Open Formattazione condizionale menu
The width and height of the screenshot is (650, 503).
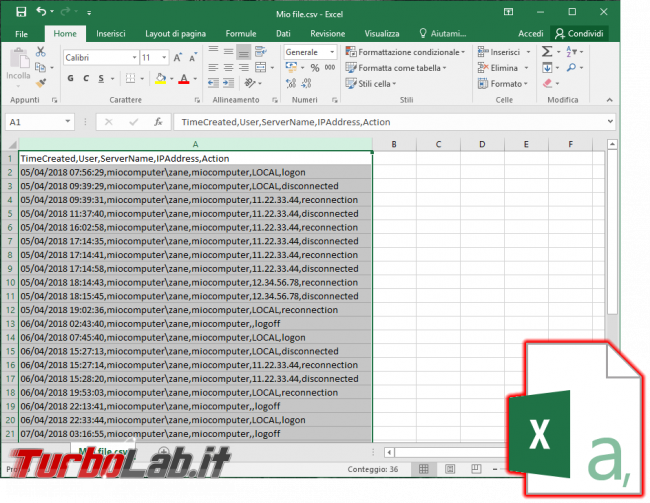point(405,52)
